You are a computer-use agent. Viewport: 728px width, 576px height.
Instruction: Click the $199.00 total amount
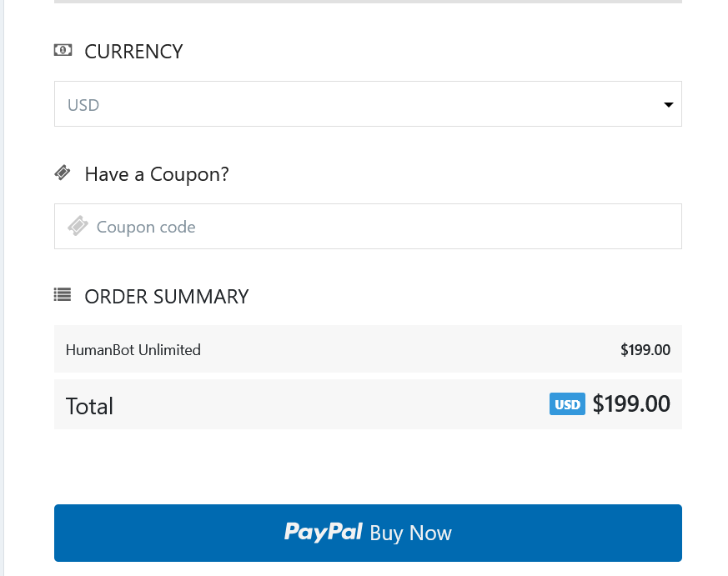point(631,404)
